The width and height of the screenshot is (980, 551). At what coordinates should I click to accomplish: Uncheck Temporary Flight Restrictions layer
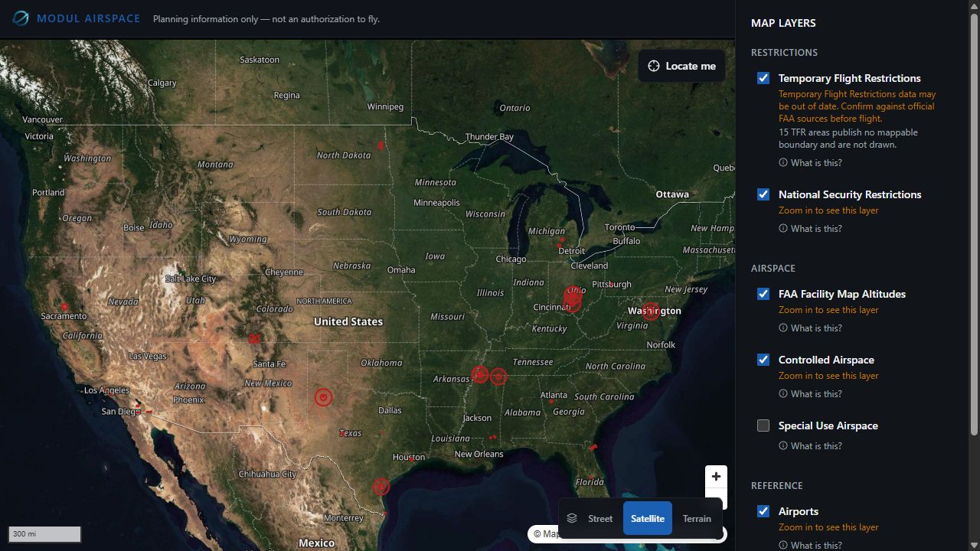click(x=763, y=78)
